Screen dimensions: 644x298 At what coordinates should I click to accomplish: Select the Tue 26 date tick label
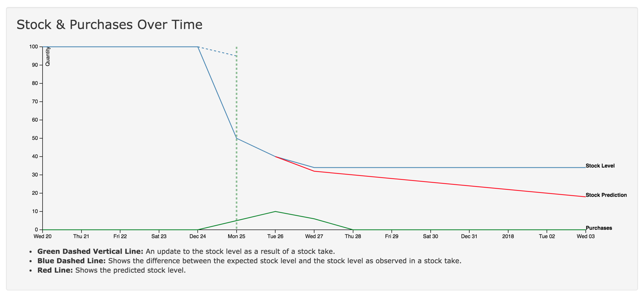pos(275,236)
